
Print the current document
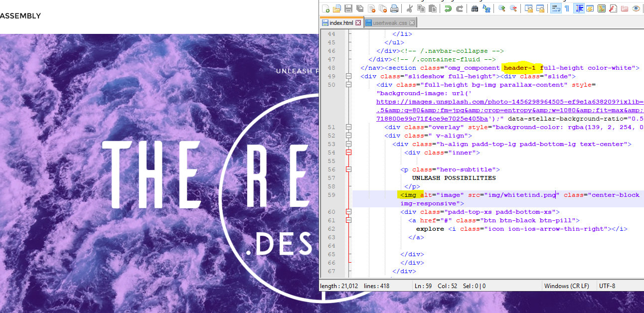(x=394, y=8)
